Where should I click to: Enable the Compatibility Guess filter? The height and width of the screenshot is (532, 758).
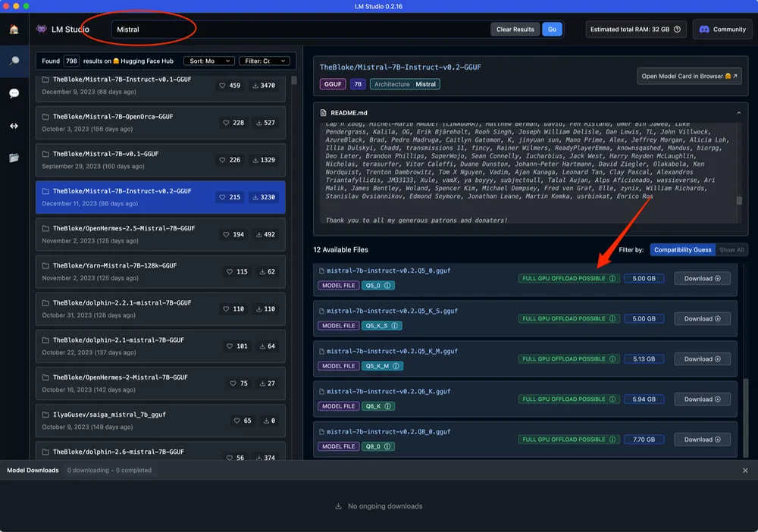pyautogui.click(x=681, y=249)
